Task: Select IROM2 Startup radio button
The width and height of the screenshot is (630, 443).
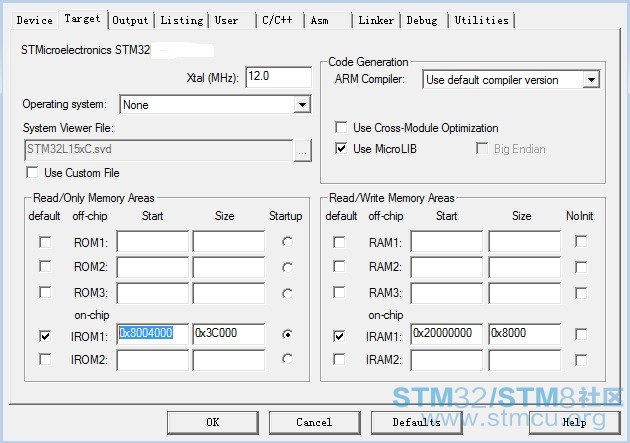Action: (287, 359)
